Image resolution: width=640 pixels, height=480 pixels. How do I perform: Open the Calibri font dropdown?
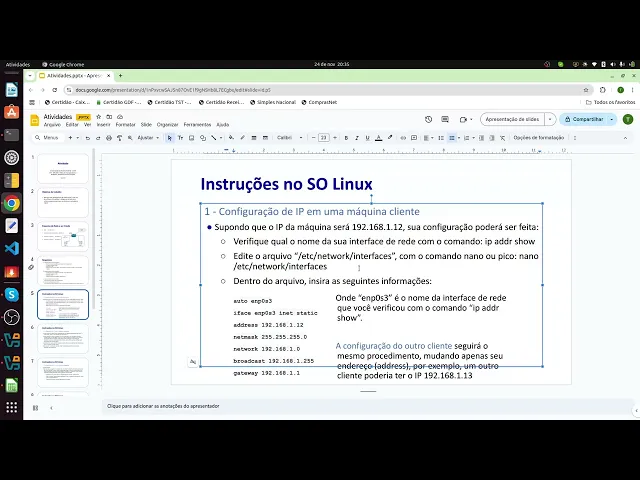(289, 138)
